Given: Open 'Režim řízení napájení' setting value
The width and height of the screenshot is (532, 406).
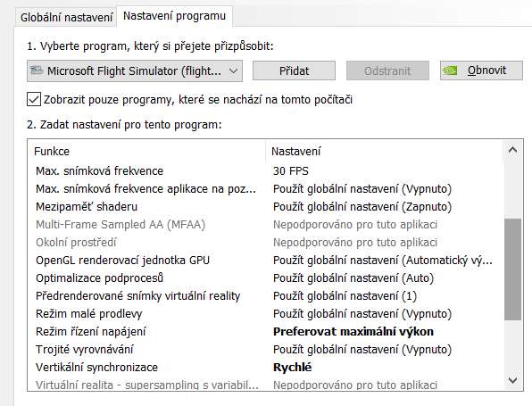Looking at the screenshot, I should (353, 331).
